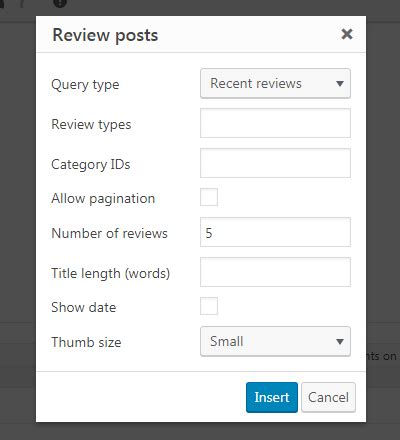The image size is (400, 440).
Task: Tick the Show date checkbox
Action: tap(209, 306)
